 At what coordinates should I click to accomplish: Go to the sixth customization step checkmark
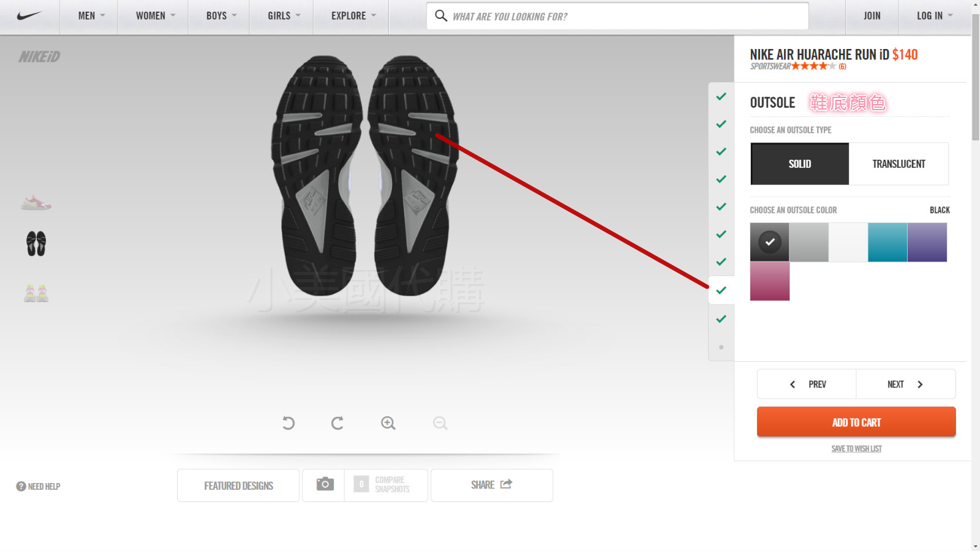pos(722,234)
